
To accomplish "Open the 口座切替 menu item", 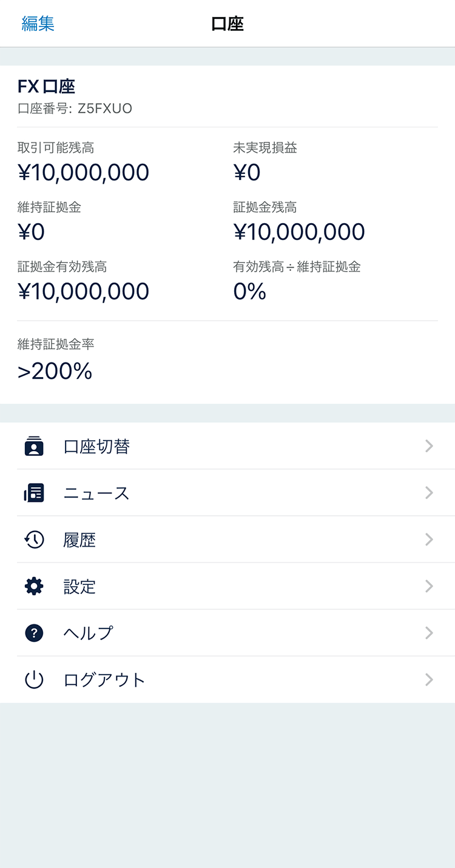I will click(96, 447).
